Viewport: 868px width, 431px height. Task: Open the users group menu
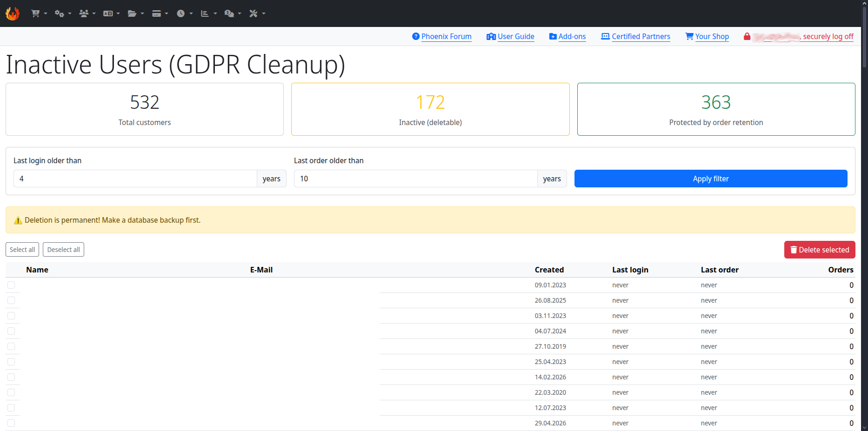coord(87,13)
